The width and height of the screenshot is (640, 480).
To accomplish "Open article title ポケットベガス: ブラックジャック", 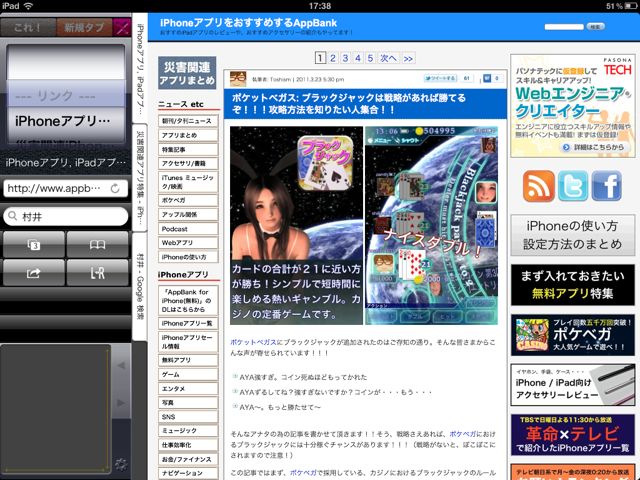I will pyautogui.click(x=349, y=104).
